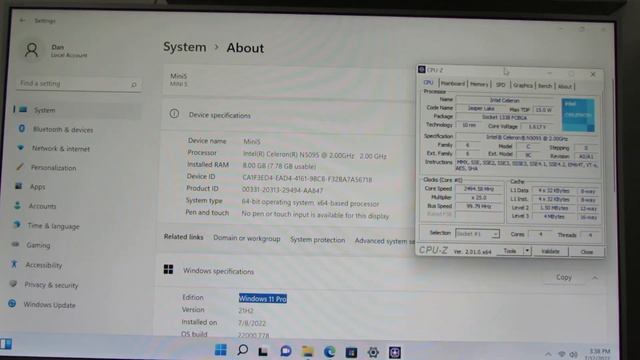Switch to Graphics tab in CPU-Z
640x360 pixels.
522,85
